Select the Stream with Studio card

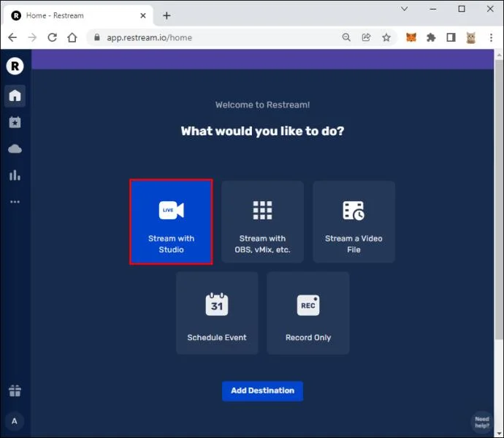tap(171, 222)
